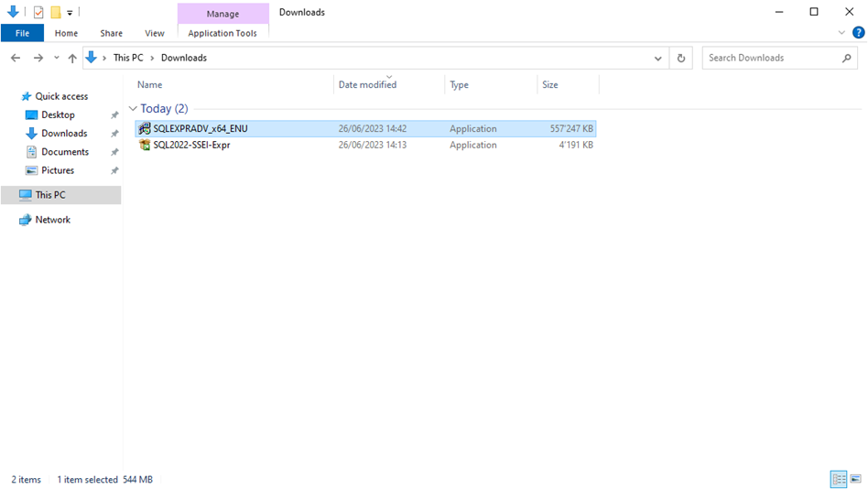Click the This PC computer icon
This screenshot has width=868, height=489.
[x=26, y=195]
